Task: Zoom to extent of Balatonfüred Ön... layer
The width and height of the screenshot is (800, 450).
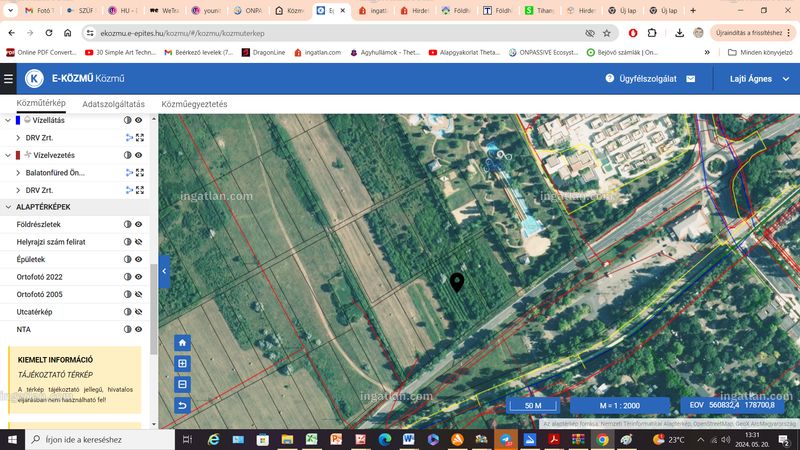Action: (140, 172)
